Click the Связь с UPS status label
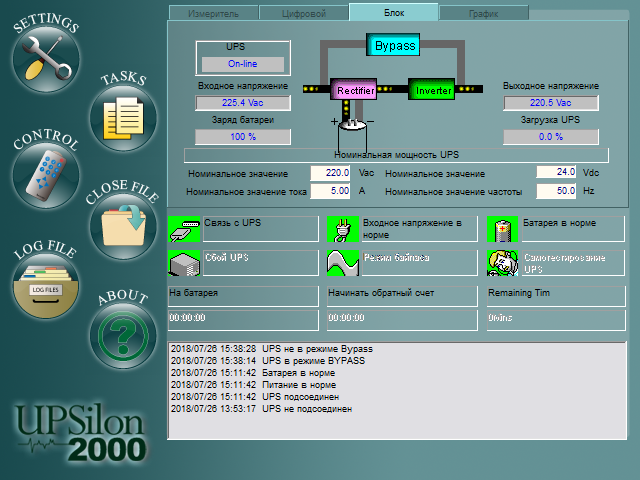This screenshot has width=640, height=480. (261, 229)
